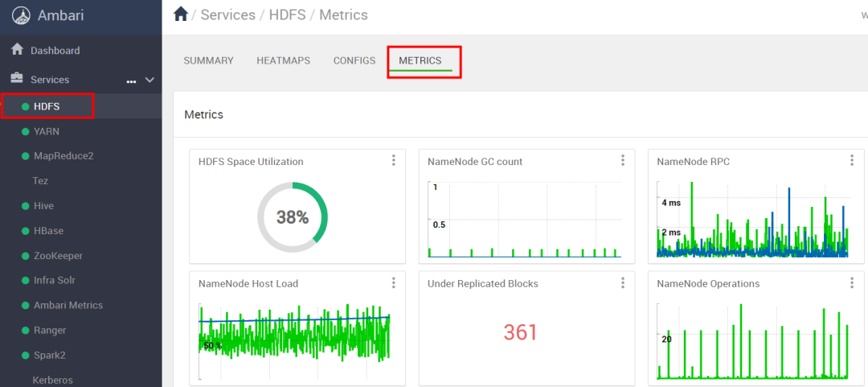The width and height of the screenshot is (868, 387).
Task: Click the NameNode GC count graph
Action: point(525,220)
